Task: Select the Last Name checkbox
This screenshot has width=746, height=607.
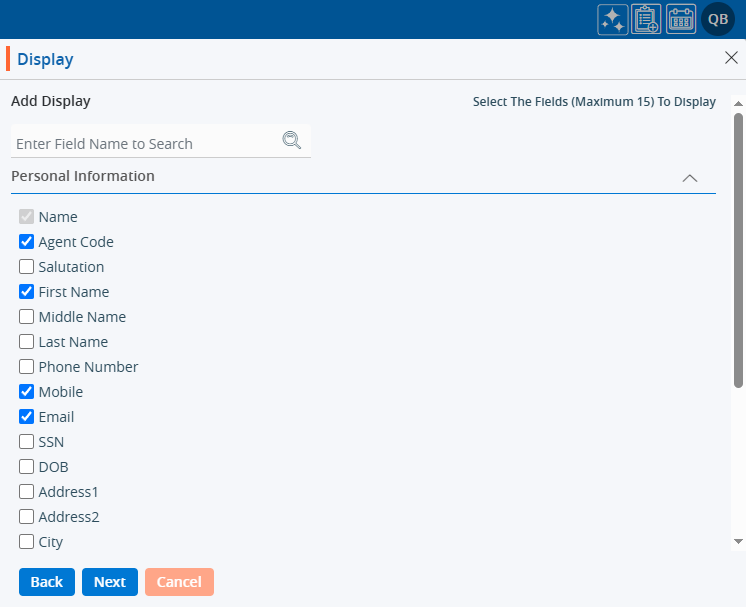Action: tap(27, 342)
